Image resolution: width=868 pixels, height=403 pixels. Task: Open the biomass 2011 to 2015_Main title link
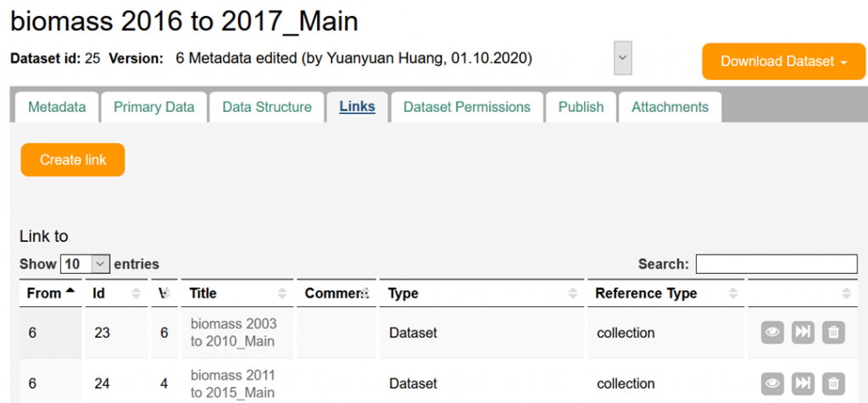coord(232,383)
